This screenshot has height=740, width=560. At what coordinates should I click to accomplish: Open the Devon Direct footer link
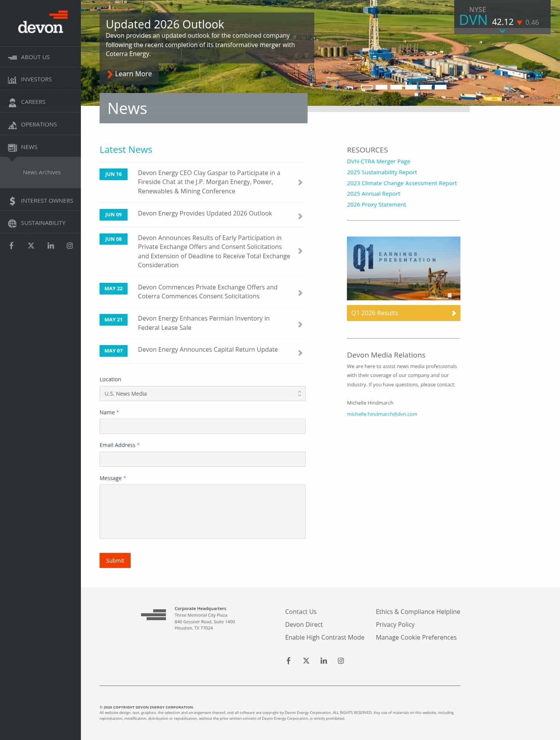(304, 624)
